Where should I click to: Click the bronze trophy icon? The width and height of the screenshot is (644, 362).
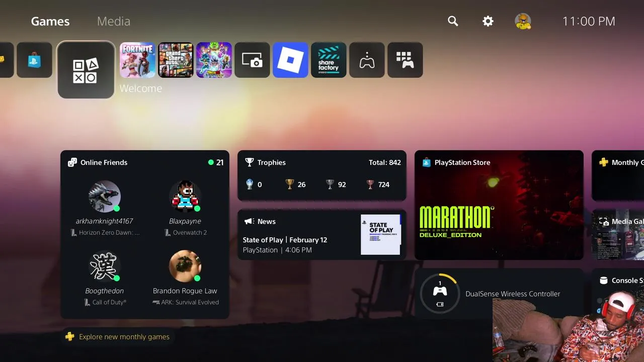tap(371, 185)
